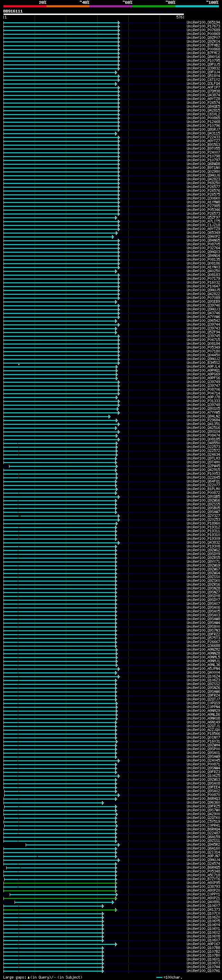
Task: Select the UniRef100_P00870 label
Action: [203, 795]
